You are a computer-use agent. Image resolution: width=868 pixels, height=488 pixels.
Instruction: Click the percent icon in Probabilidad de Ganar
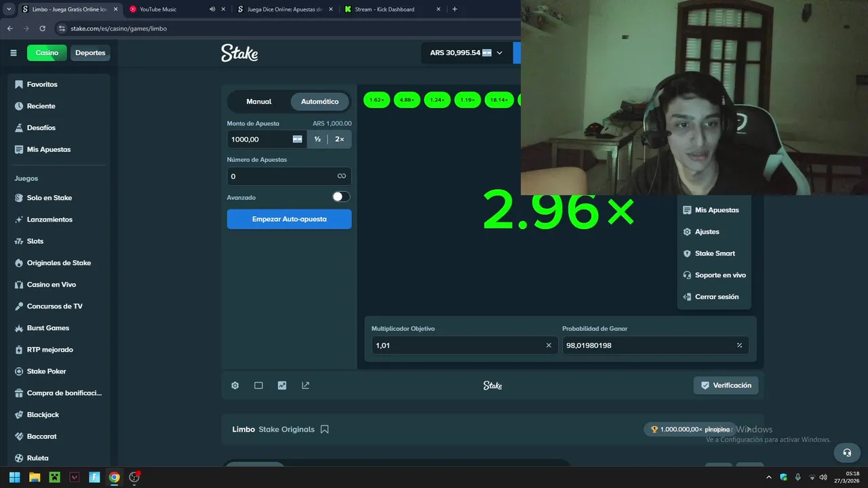tap(739, 345)
